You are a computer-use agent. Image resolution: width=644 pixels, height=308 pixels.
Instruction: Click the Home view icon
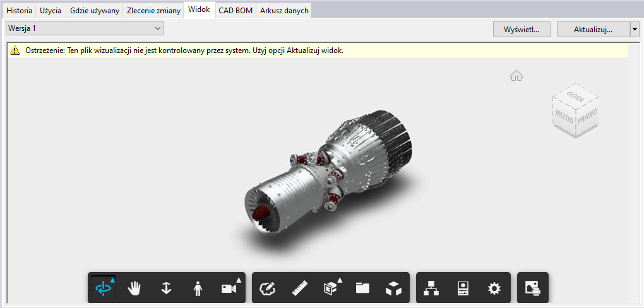(516, 76)
